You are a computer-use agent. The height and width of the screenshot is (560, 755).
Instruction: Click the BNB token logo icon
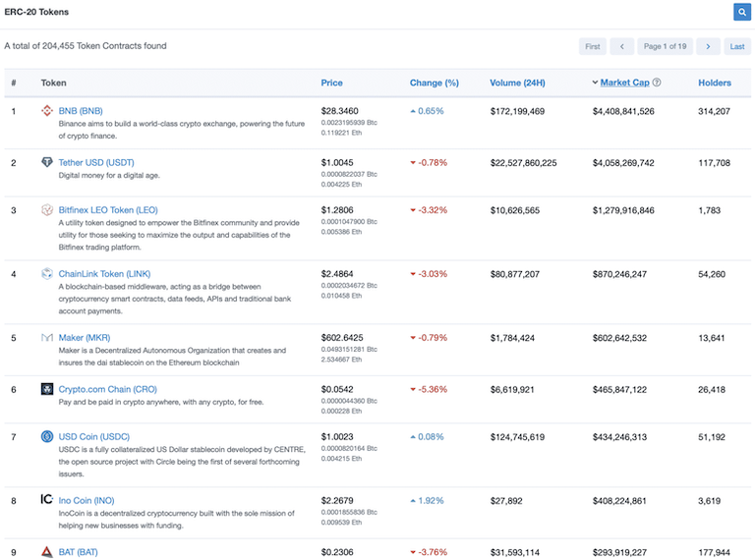click(x=47, y=111)
